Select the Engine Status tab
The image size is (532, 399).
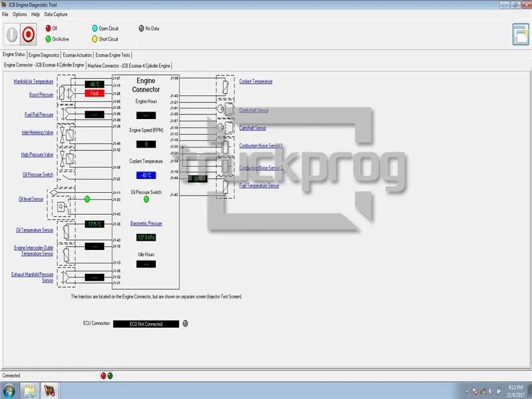[14, 55]
